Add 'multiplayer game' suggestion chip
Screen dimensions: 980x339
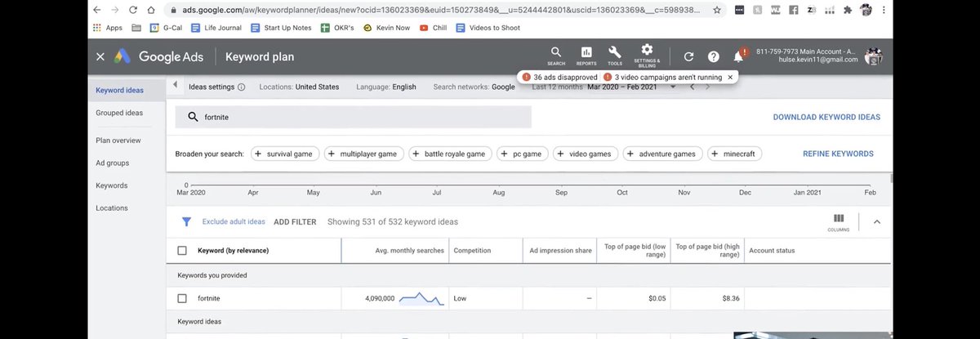click(363, 154)
